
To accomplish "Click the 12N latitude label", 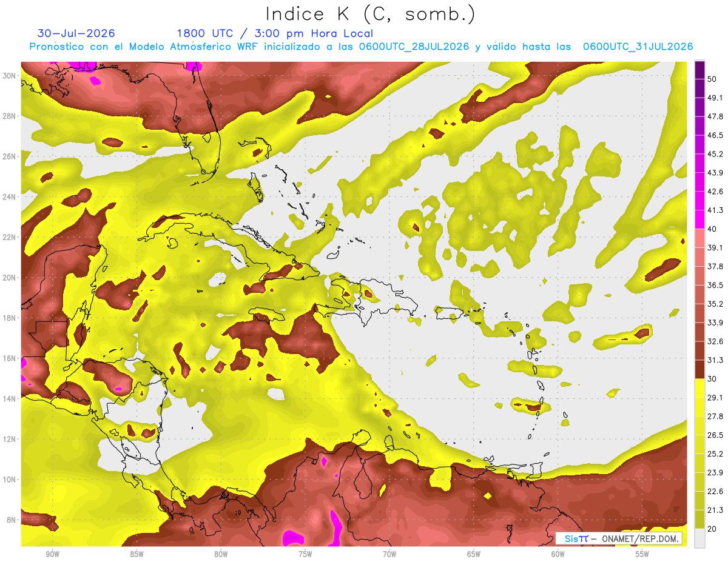I will 10,439.
